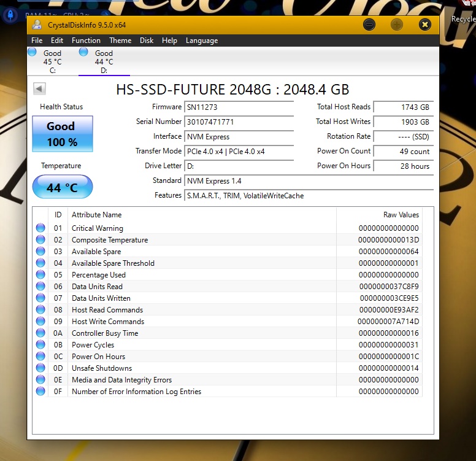Click the status icon for Critical Warning
This screenshot has width=476, height=461.
[x=40, y=228]
